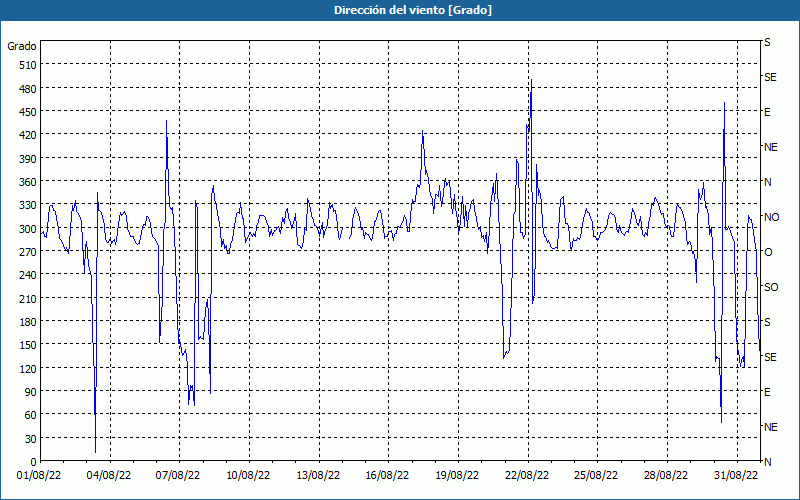Select the 330 left axis value
Image resolution: width=800 pixels, height=500 pixels.
(28, 205)
